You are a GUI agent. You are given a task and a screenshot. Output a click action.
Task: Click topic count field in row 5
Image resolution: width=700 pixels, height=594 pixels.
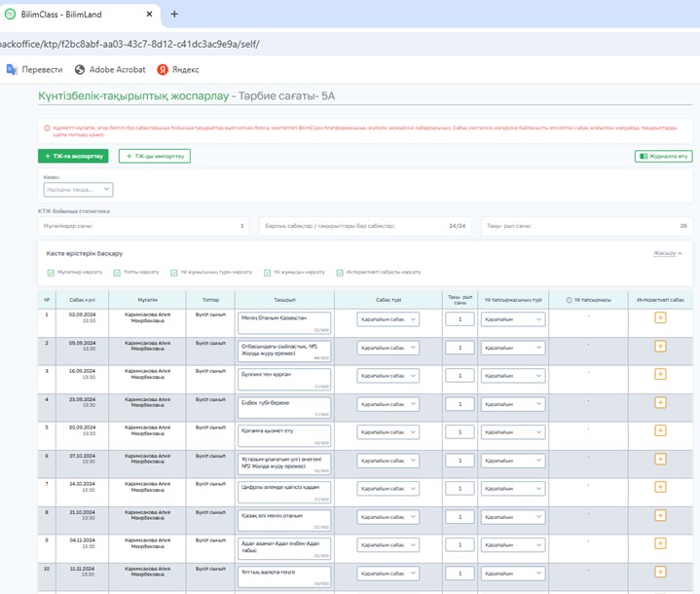(460, 432)
